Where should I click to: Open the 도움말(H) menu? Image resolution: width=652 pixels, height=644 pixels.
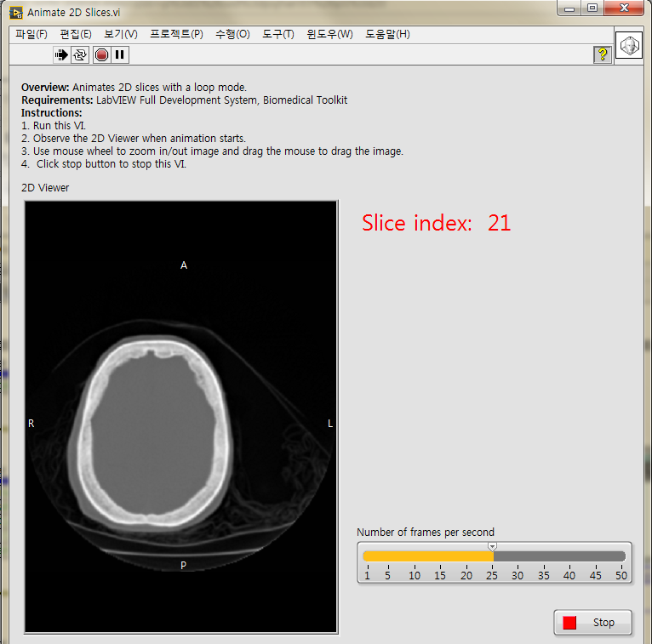coord(387,34)
